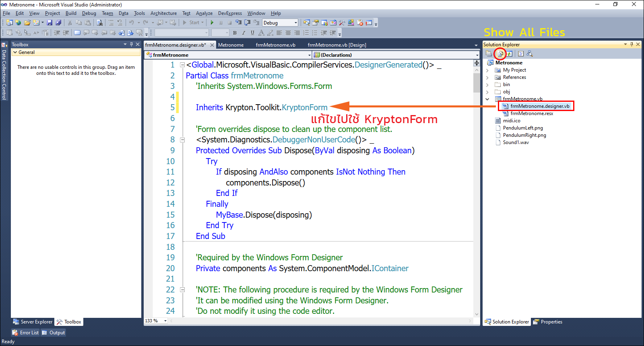Toggle auto-hide pin on Solution Explorer
The height and width of the screenshot is (346, 644).
click(632, 44)
